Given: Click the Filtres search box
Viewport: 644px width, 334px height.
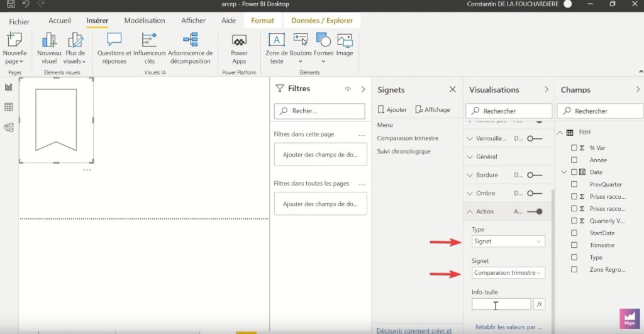Looking at the screenshot, I should (319, 111).
